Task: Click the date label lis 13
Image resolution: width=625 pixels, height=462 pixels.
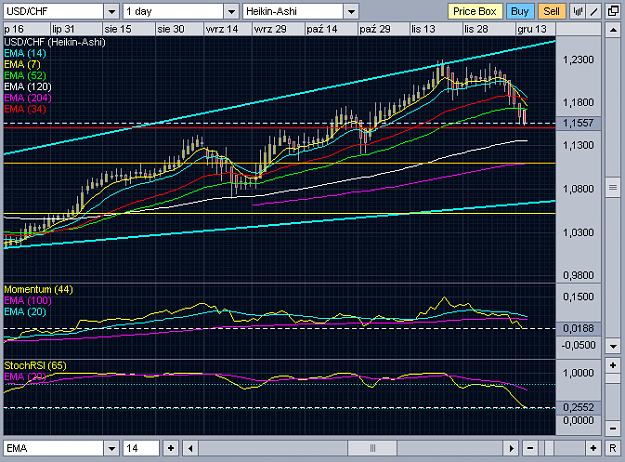Action: coord(424,29)
